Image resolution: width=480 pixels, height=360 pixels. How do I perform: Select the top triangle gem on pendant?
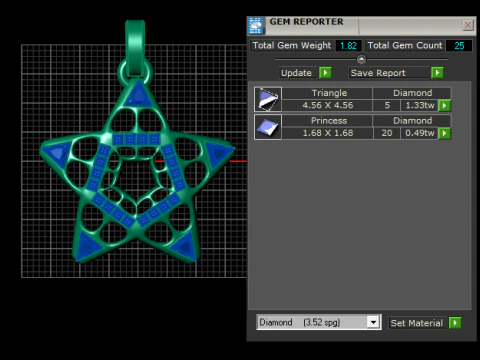(x=138, y=96)
